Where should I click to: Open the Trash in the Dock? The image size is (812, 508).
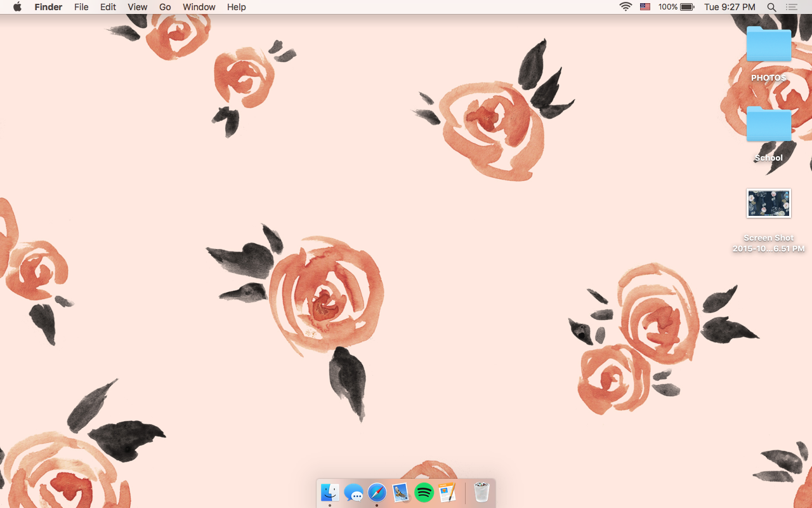(481, 493)
